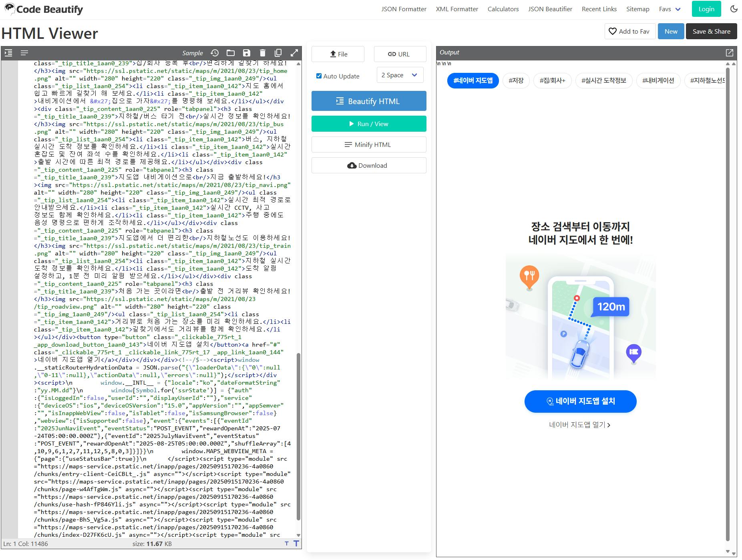742x560 pixels.
Task: Select the #네이버 지도앱 tab in output
Action: pos(473,80)
